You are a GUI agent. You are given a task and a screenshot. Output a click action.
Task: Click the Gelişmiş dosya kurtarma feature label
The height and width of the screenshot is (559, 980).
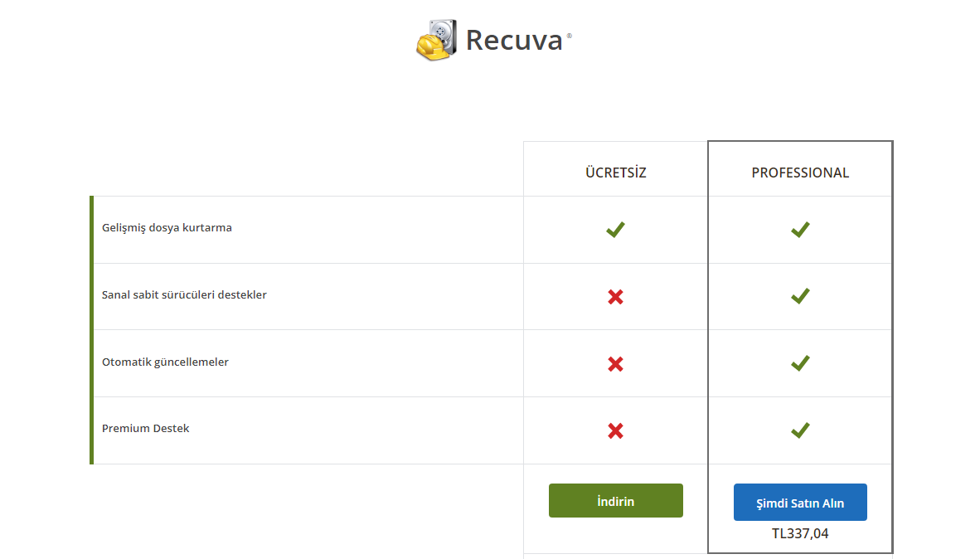coord(167,227)
